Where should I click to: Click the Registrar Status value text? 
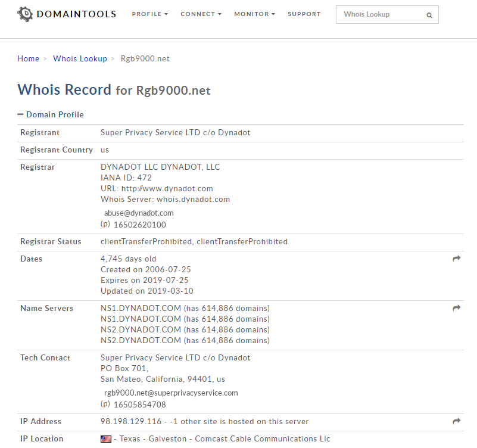click(x=194, y=242)
